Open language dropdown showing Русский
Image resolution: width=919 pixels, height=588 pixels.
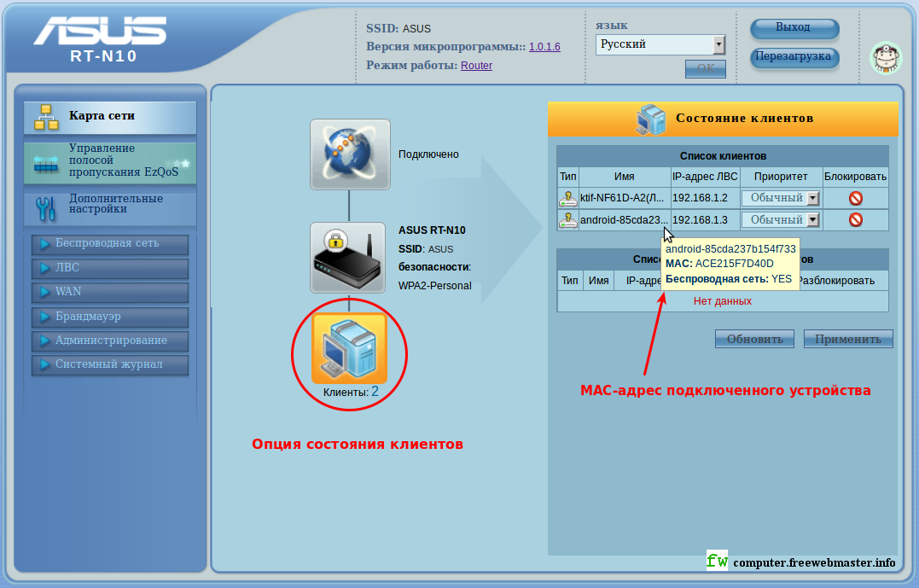point(660,44)
